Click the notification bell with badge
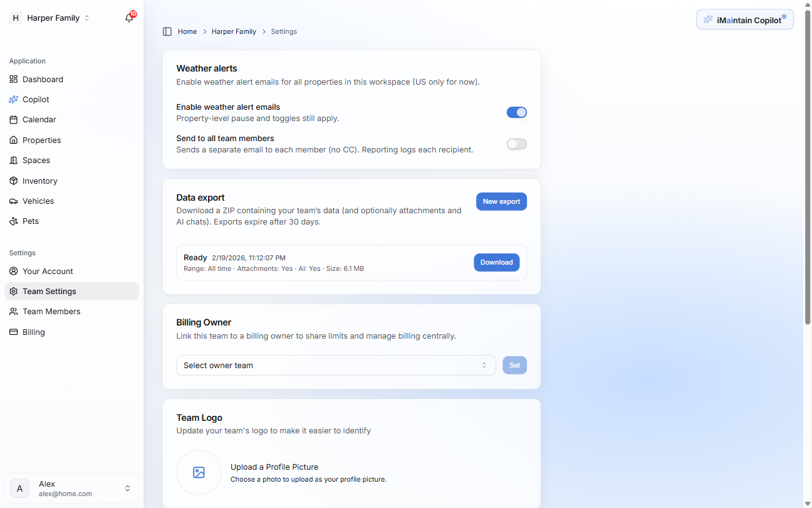This screenshot has height=508, width=812. click(128, 18)
